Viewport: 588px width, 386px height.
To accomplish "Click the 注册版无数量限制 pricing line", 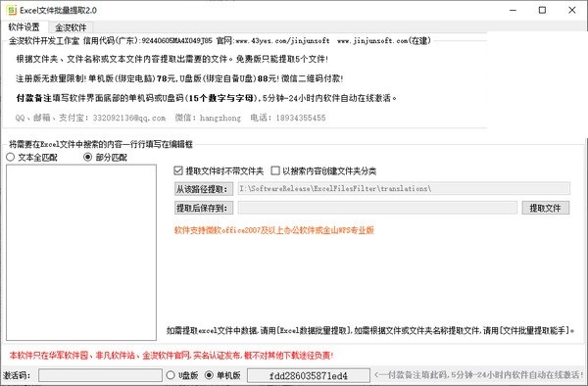I will pyautogui.click(x=179, y=78).
